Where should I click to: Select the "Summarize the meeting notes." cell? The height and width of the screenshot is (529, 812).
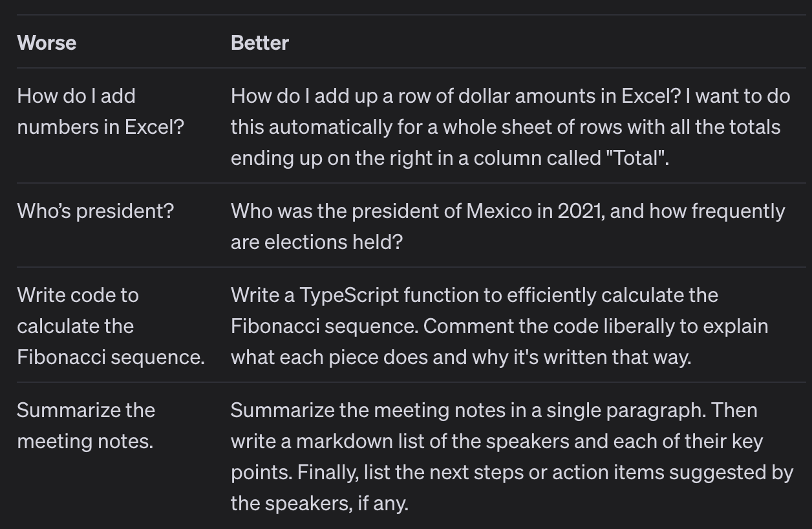(86, 426)
